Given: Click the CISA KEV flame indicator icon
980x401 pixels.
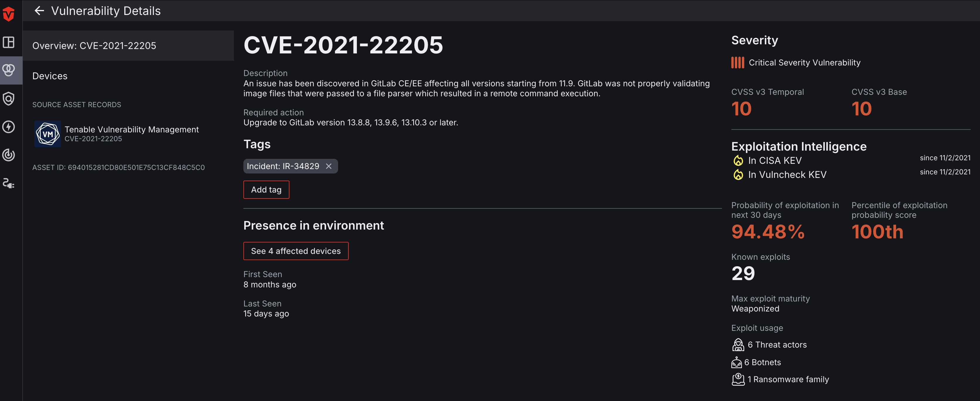Looking at the screenshot, I should (738, 161).
